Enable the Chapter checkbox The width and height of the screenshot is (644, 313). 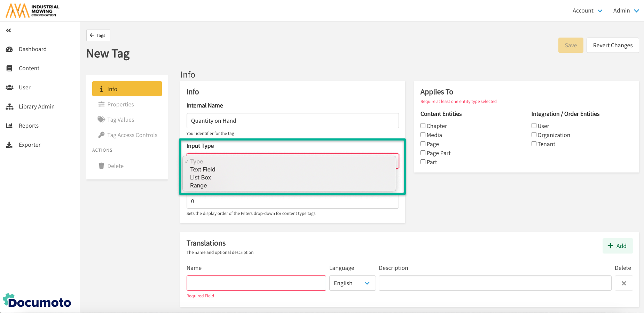click(x=423, y=126)
